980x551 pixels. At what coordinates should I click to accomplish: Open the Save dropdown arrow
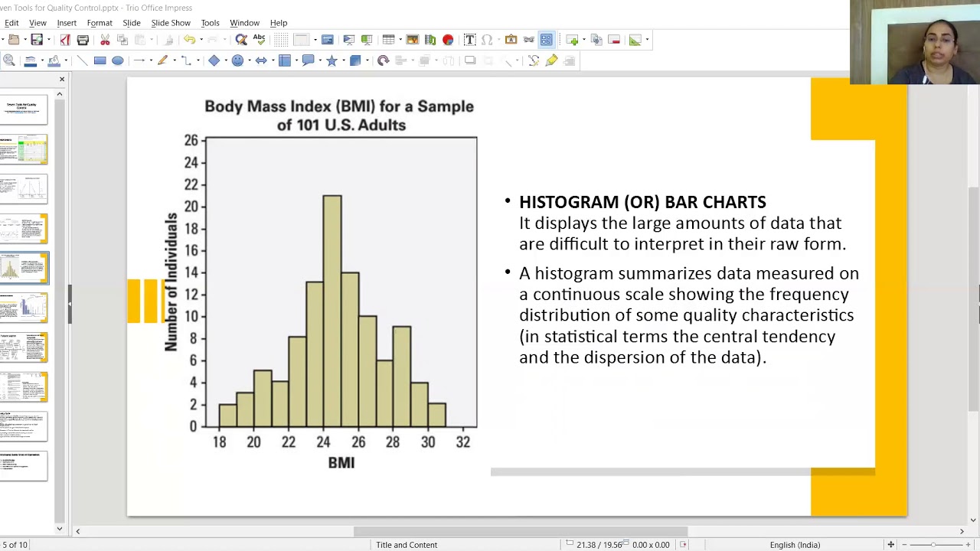(49, 40)
